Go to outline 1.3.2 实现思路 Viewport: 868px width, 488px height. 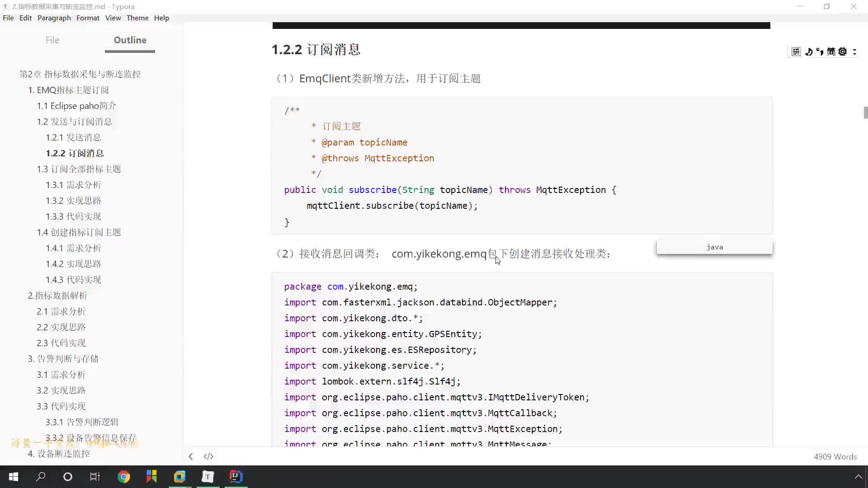(x=73, y=201)
